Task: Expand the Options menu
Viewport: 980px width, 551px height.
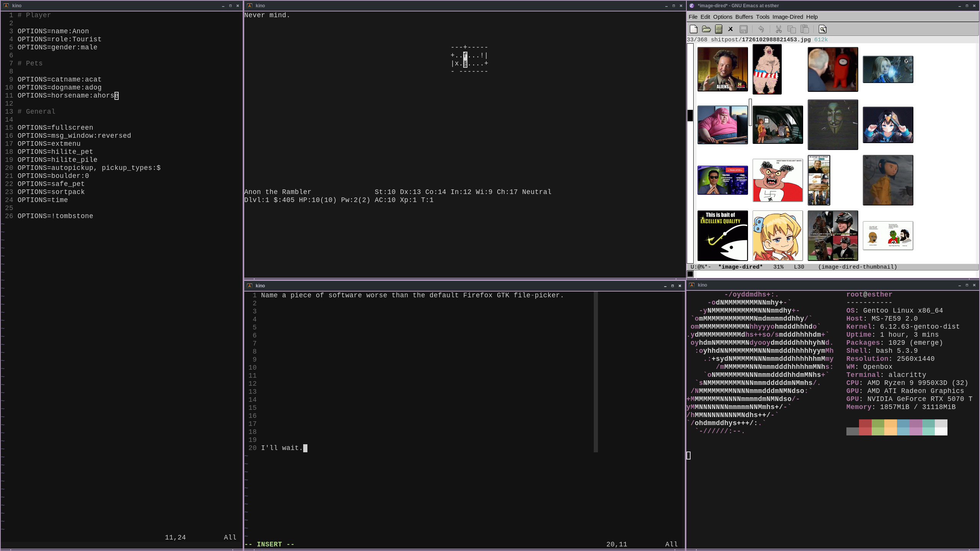Action: pyautogui.click(x=722, y=17)
